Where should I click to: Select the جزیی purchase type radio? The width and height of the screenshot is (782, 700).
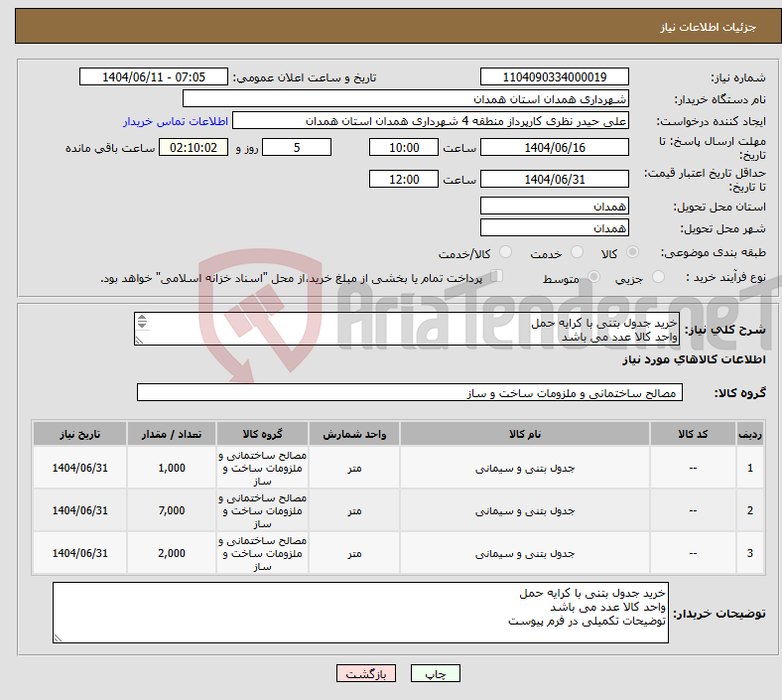(x=658, y=277)
